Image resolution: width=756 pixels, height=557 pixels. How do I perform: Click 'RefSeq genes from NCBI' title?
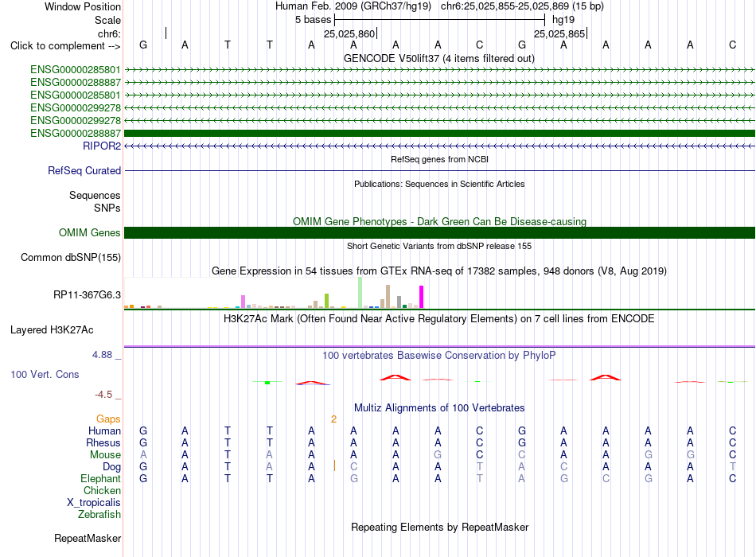pos(440,159)
